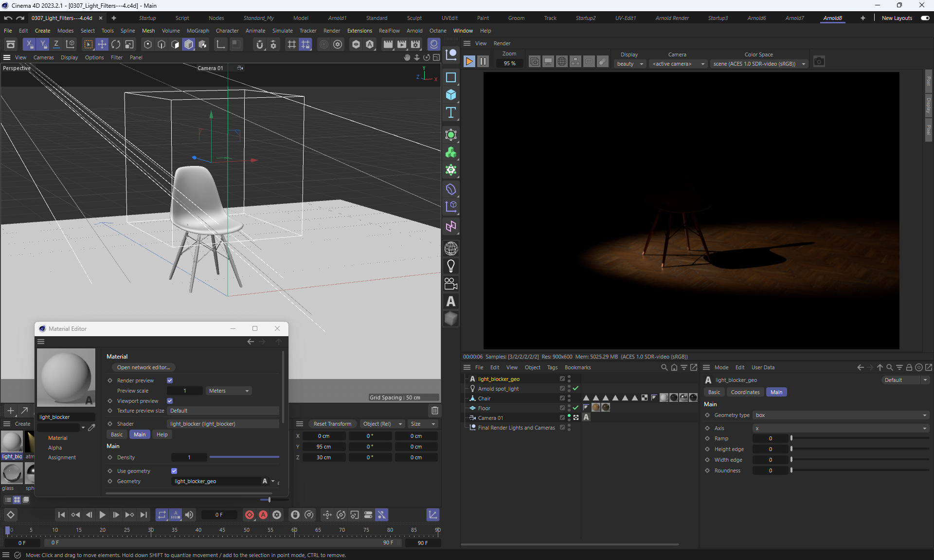Switch to the Coordinates tab
Screen dimensions: 934x560
(x=745, y=392)
